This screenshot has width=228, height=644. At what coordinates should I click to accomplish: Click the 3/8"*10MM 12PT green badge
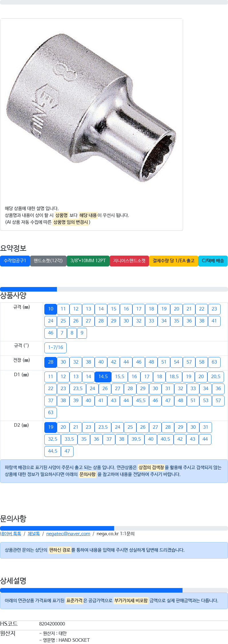(88, 261)
